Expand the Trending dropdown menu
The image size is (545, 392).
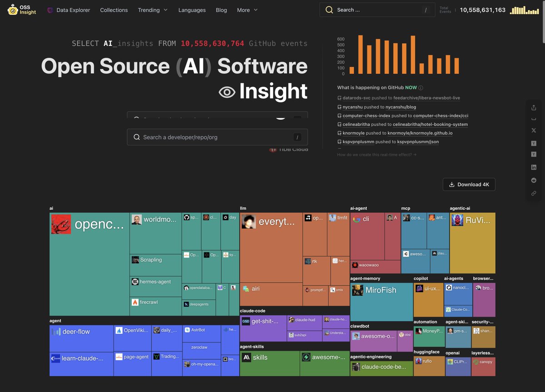153,10
